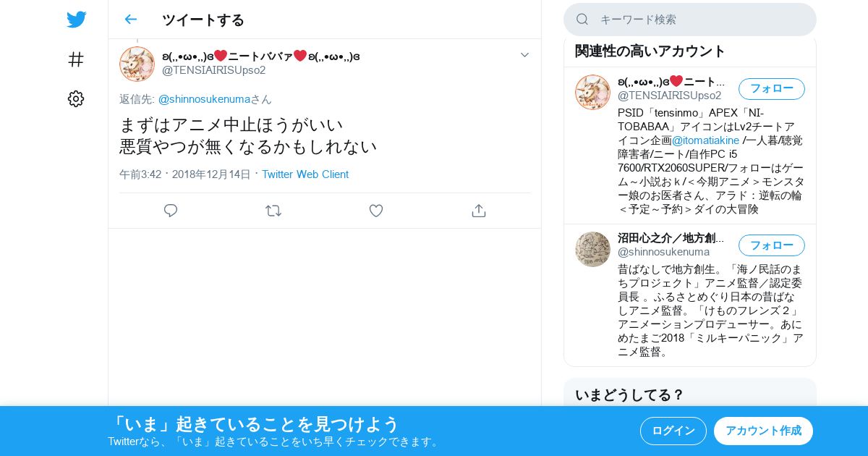Click the アカウント作成 button
Viewport: 868px width, 456px height.
[x=763, y=431]
